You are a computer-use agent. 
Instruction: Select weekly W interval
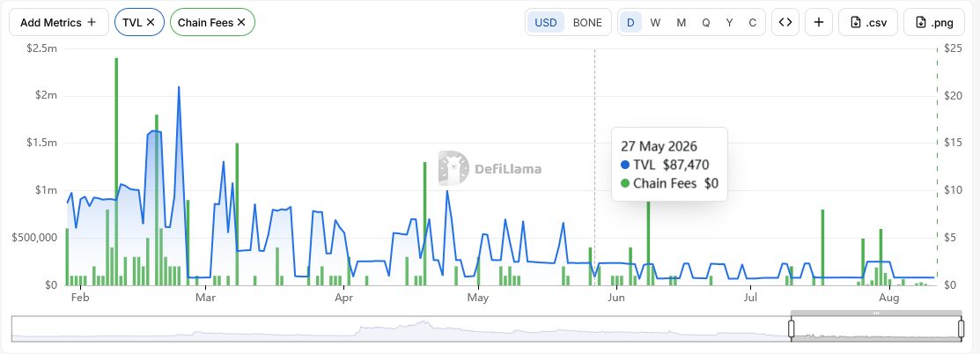[x=655, y=23]
